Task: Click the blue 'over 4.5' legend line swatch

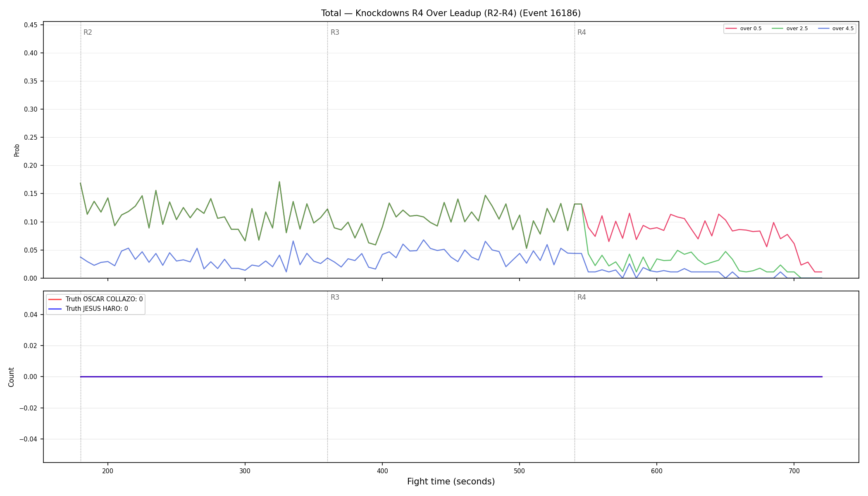Action: point(823,29)
